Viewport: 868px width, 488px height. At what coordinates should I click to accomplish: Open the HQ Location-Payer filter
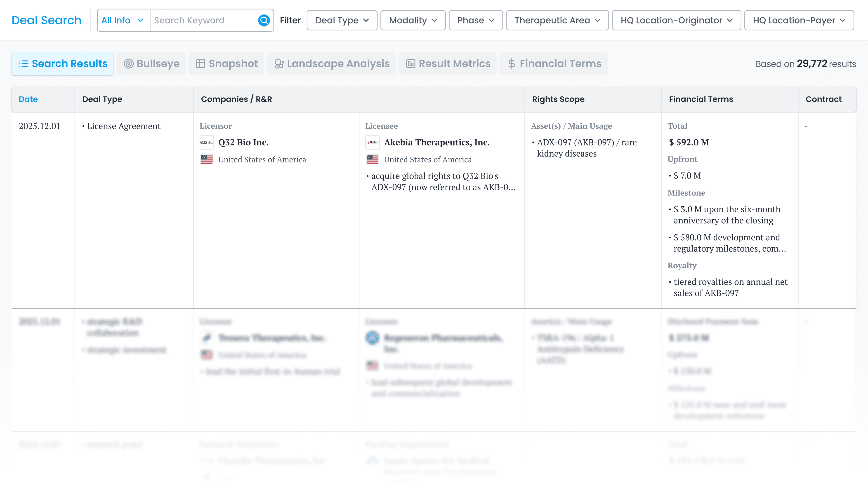799,20
